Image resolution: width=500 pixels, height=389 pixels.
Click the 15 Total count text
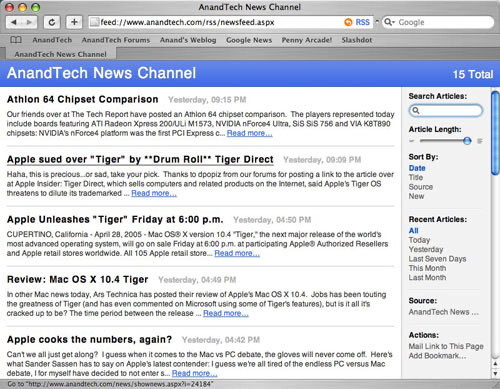click(473, 74)
